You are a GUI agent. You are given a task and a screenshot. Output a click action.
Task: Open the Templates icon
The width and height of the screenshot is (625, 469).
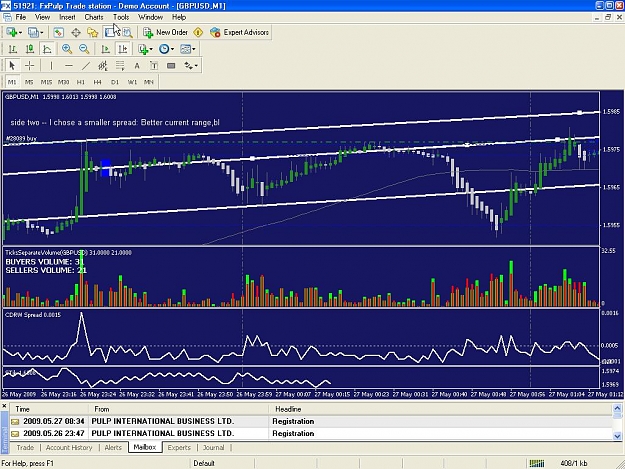(x=185, y=49)
